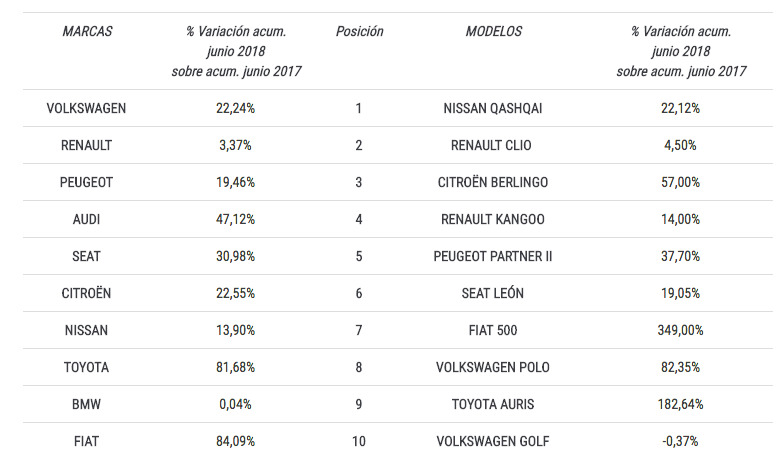
Task: Click the CITROËN BERLINGO model cell
Action: pyautogui.click(x=493, y=182)
